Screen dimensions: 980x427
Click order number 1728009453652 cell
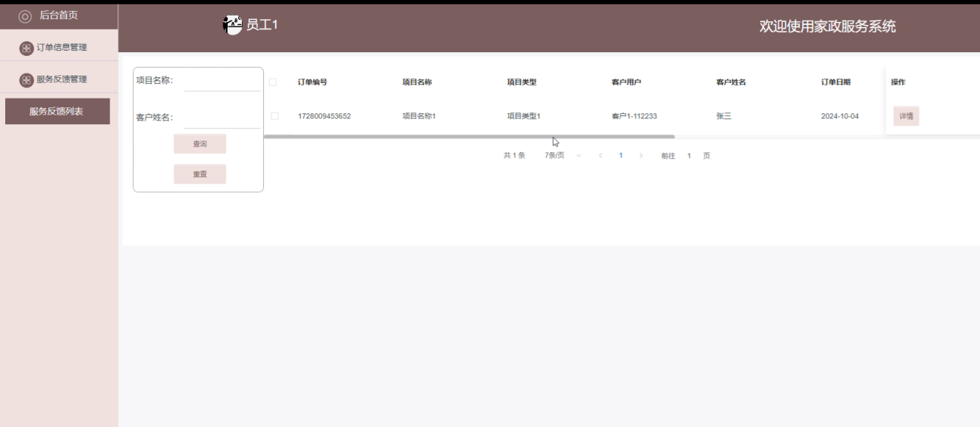pos(324,116)
